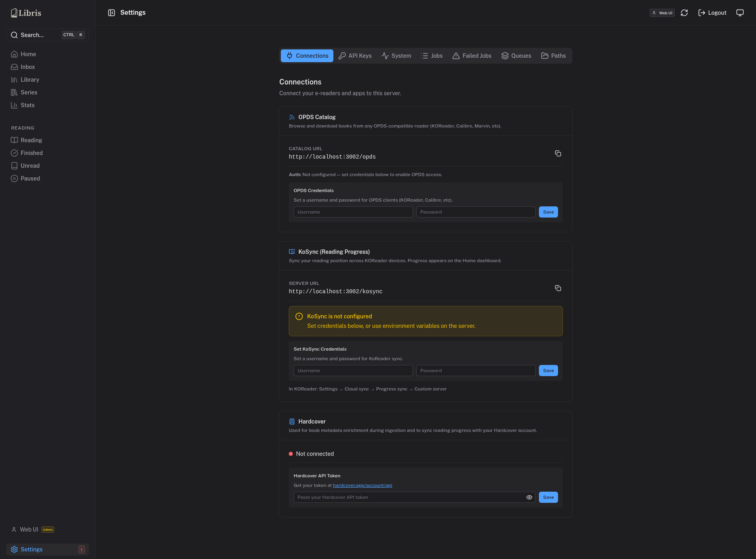Click the KoSync book sync icon

pyautogui.click(x=292, y=252)
